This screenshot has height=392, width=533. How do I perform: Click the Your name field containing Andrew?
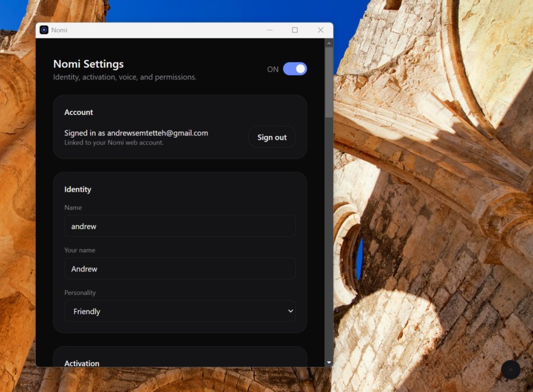[180, 269]
